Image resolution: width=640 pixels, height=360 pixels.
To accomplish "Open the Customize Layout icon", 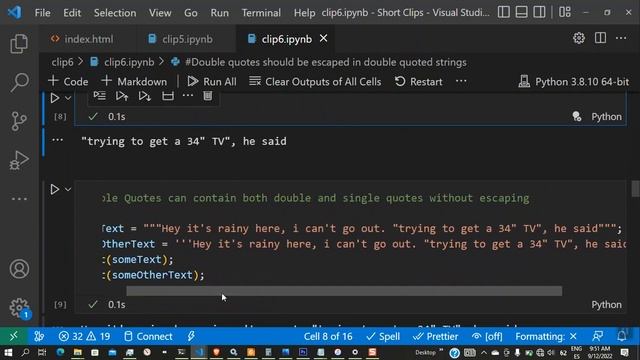I will (565, 12).
